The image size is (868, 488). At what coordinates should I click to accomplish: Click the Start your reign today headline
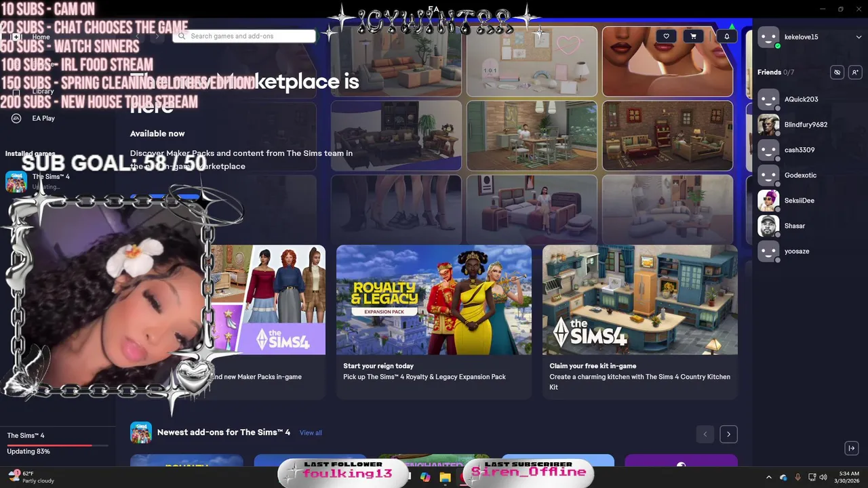coord(378,366)
